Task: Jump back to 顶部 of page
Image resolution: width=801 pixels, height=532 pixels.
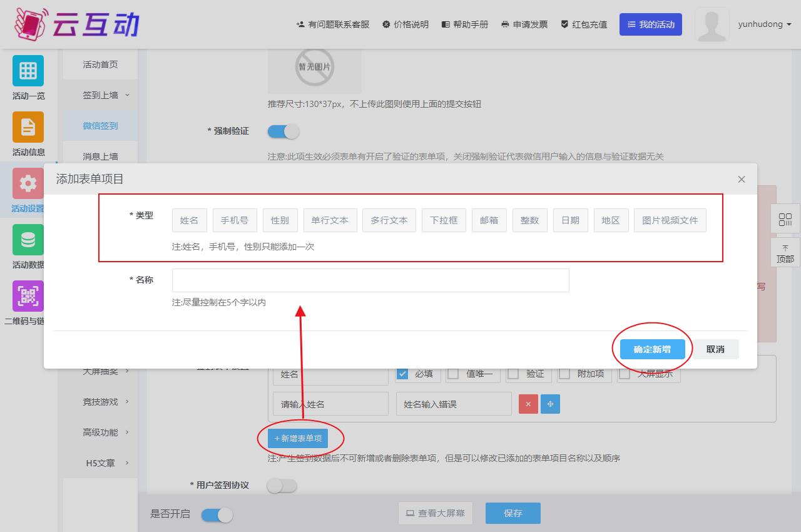Action: pyautogui.click(x=785, y=253)
